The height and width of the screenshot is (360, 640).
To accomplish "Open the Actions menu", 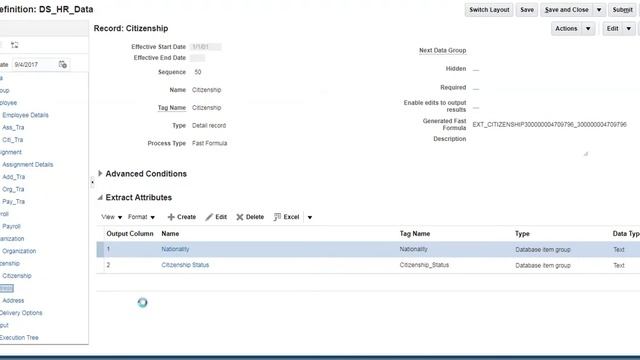I will click(566, 29).
